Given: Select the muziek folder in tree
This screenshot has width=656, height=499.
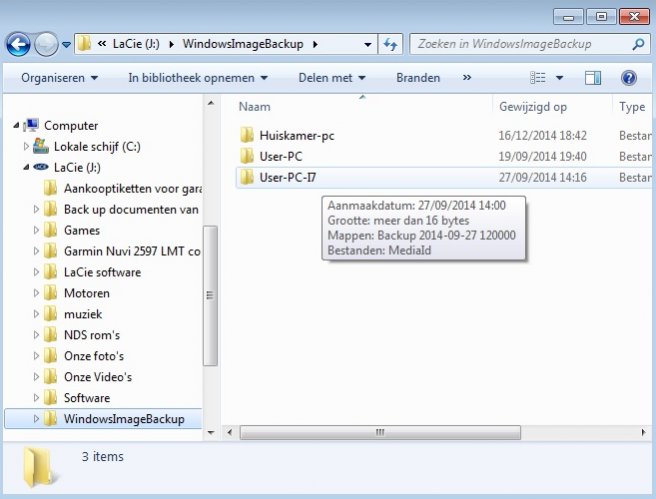Looking at the screenshot, I should [83, 314].
